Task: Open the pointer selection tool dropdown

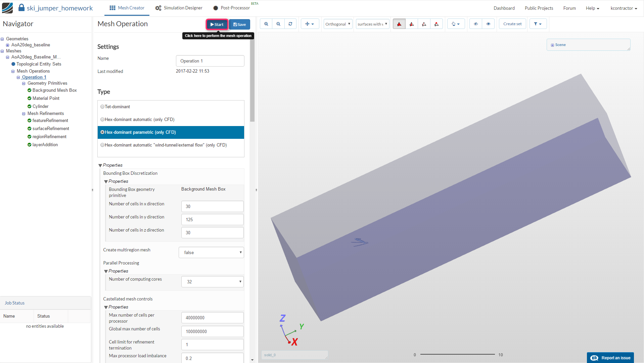Action: tap(456, 24)
